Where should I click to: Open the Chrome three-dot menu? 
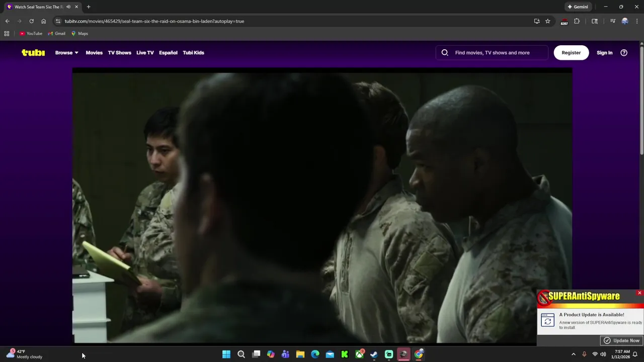click(637, 21)
